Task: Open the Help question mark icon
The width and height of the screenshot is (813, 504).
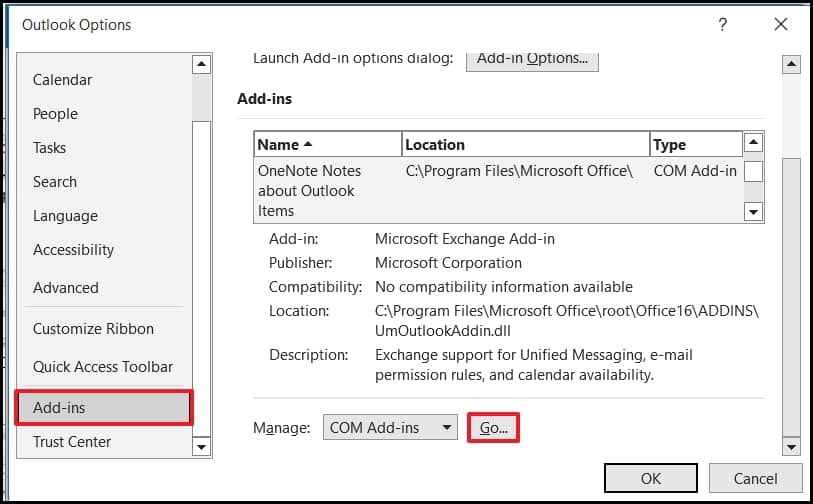Action: [x=723, y=24]
